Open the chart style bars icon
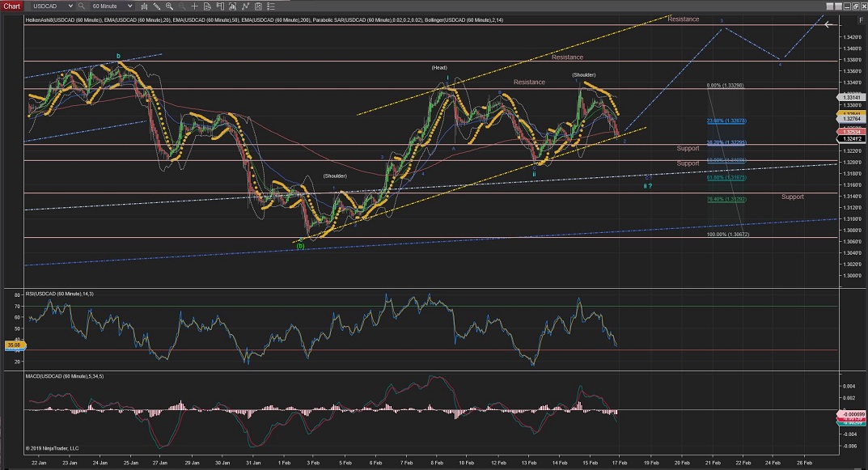This screenshot has height=470, width=868. point(144,6)
